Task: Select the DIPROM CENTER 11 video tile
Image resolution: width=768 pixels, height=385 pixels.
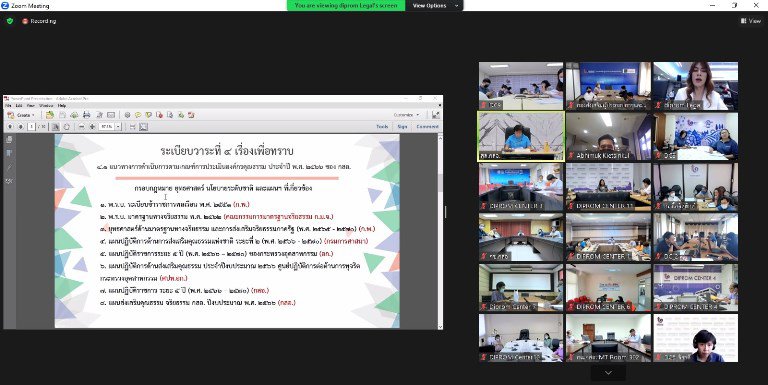Action: tap(608, 187)
